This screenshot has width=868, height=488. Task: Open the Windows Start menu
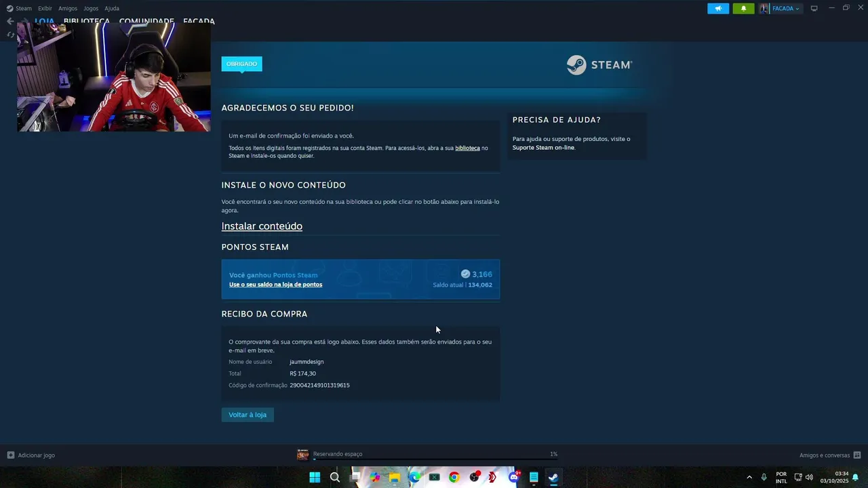(x=315, y=477)
